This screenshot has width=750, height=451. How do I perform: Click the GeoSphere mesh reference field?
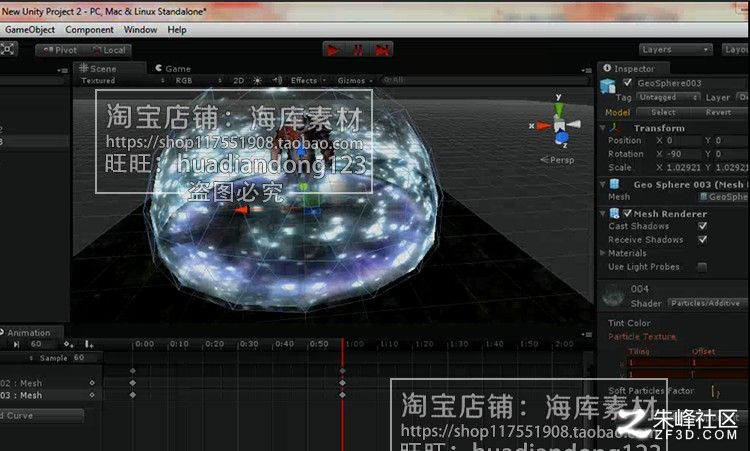click(723, 197)
